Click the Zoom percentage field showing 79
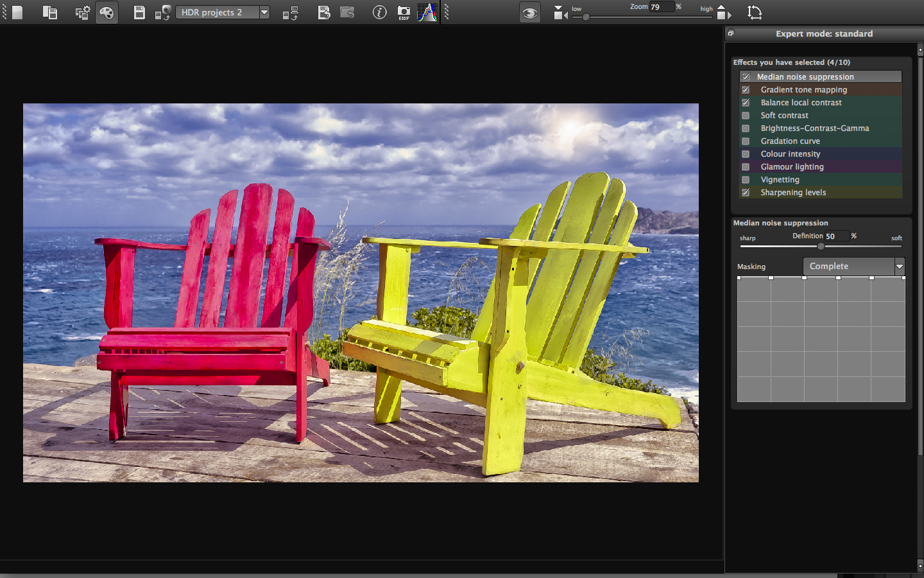The height and width of the screenshot is (578, 924). 661,7
